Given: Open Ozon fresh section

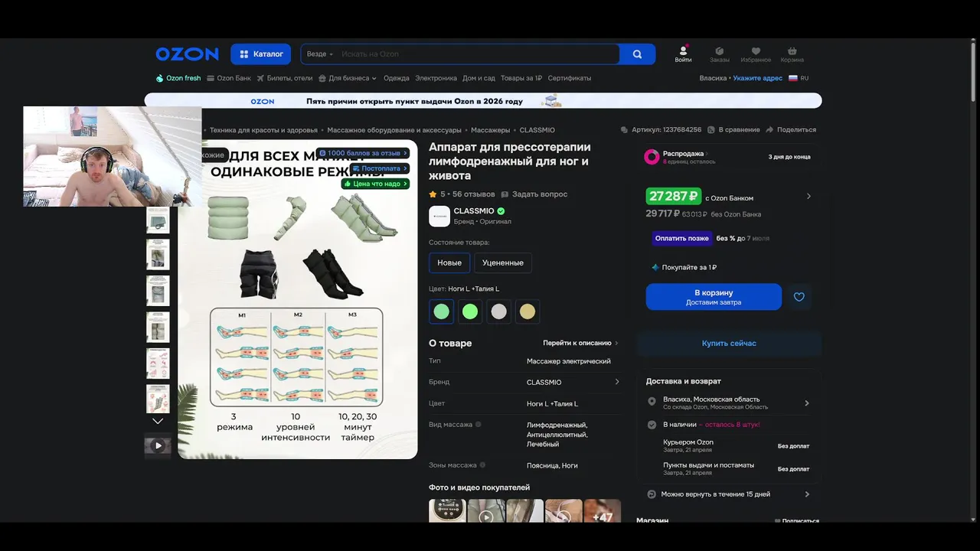Looking at the screenshot, I should [178, 78].
